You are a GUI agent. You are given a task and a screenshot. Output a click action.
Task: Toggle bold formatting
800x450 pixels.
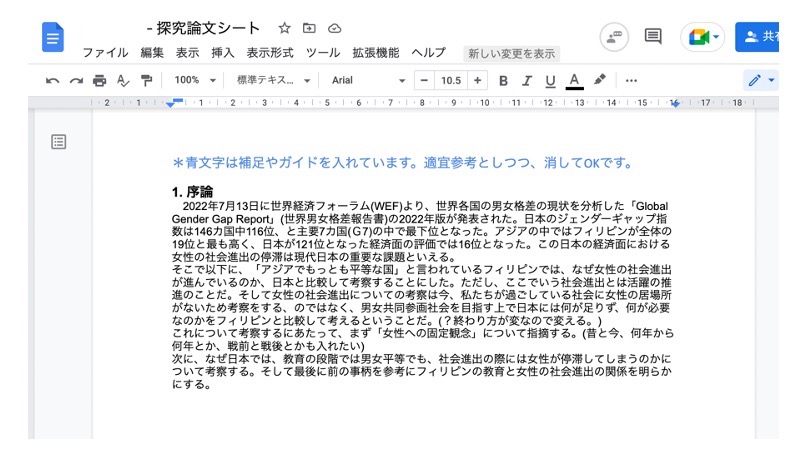[x=503, y=80]
